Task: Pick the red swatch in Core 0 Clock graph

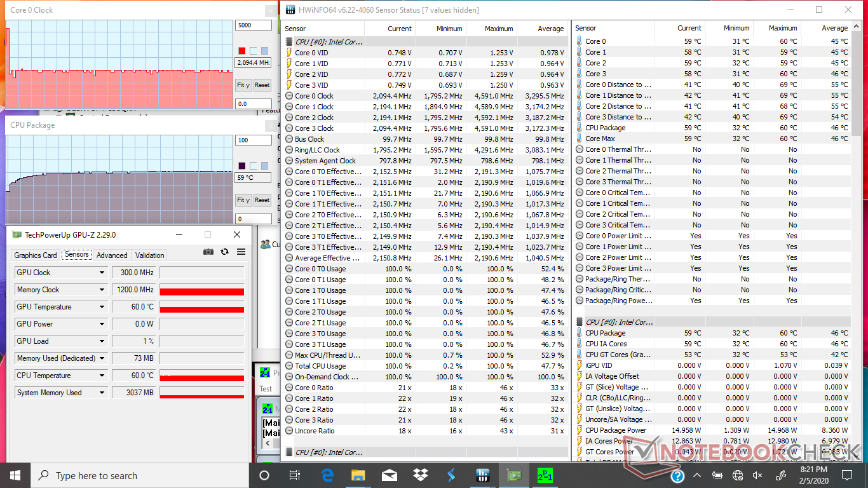Action: click(x=242, y=51)
